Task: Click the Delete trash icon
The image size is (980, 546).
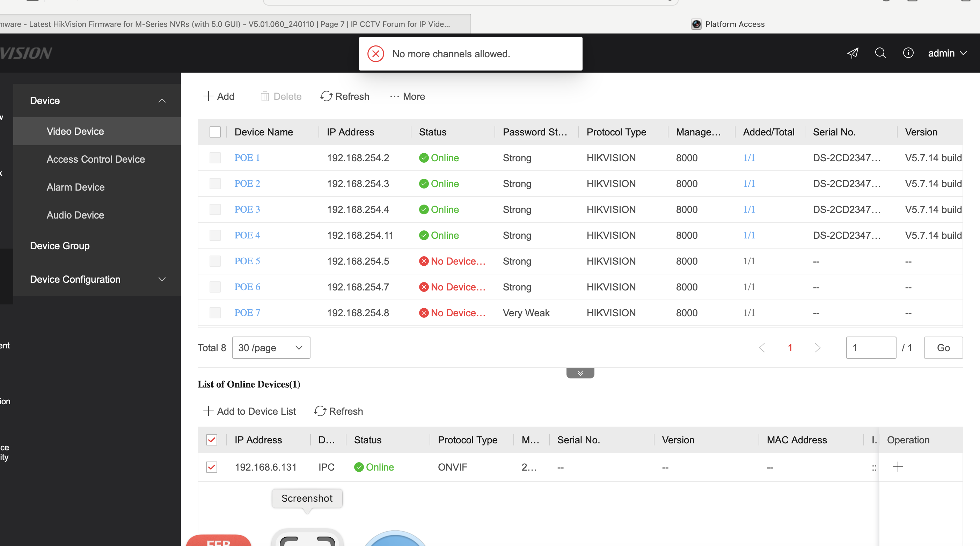Action: pyautogui.click(x=265, y=97)
